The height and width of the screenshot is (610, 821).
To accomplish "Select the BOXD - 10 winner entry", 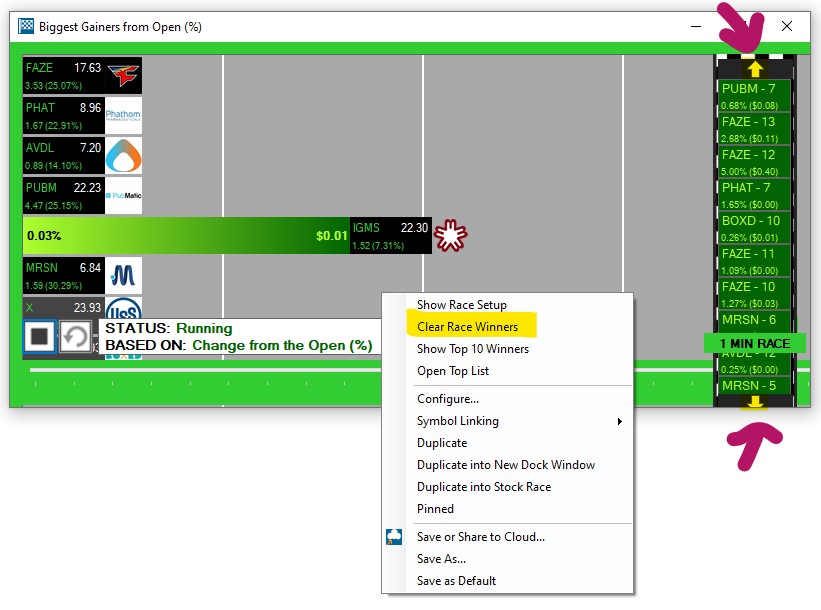I will pyautogui.click(x=755, y=227).
